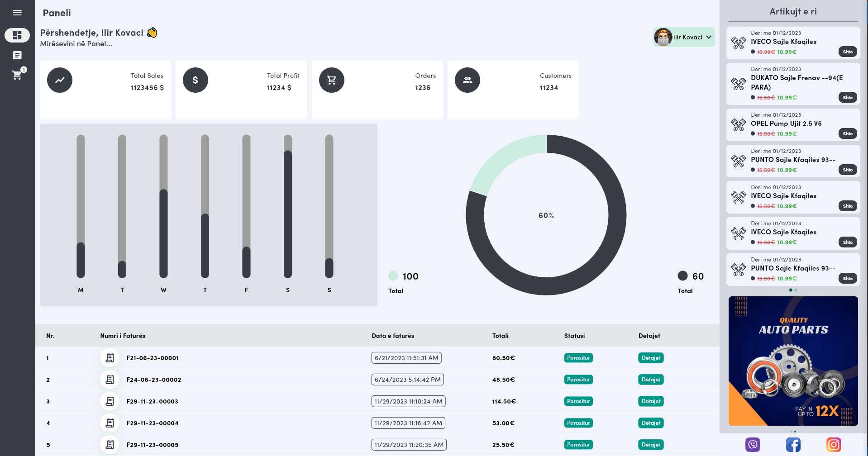868x456 pixels.
Task: Open the DUKATO Sajle Frenav product card
Action: click(793, 84)
